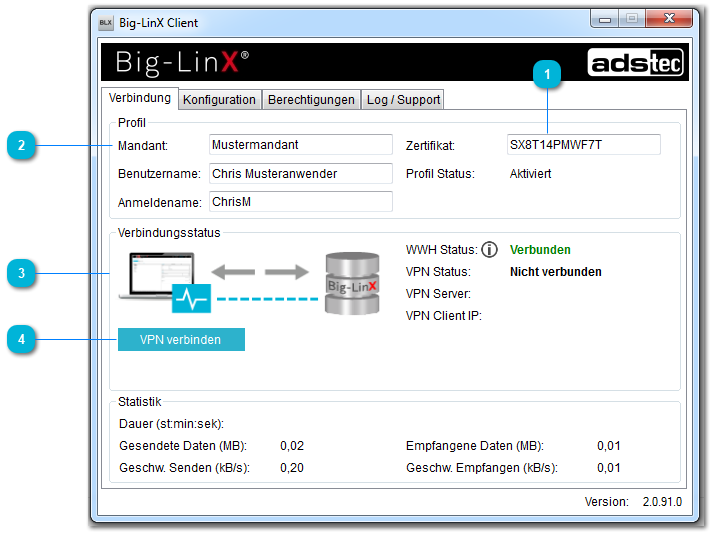Viewport: 713px width, 535px height.
Task: Open the Konfiguration tab
Action: [219, 100]
